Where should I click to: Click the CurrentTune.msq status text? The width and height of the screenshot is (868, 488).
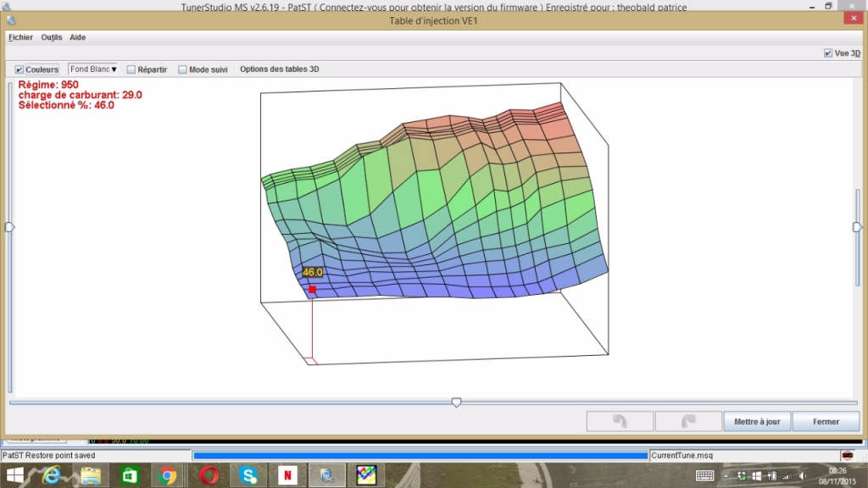pos(682,455)
